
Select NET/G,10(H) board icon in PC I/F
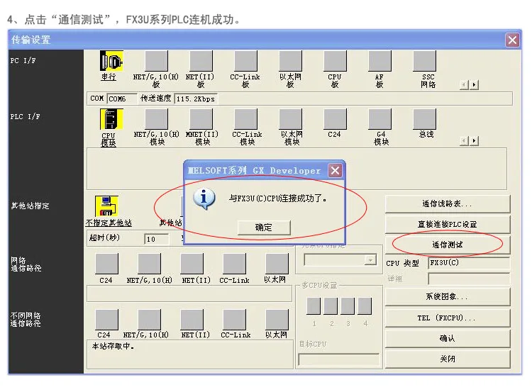157,61
